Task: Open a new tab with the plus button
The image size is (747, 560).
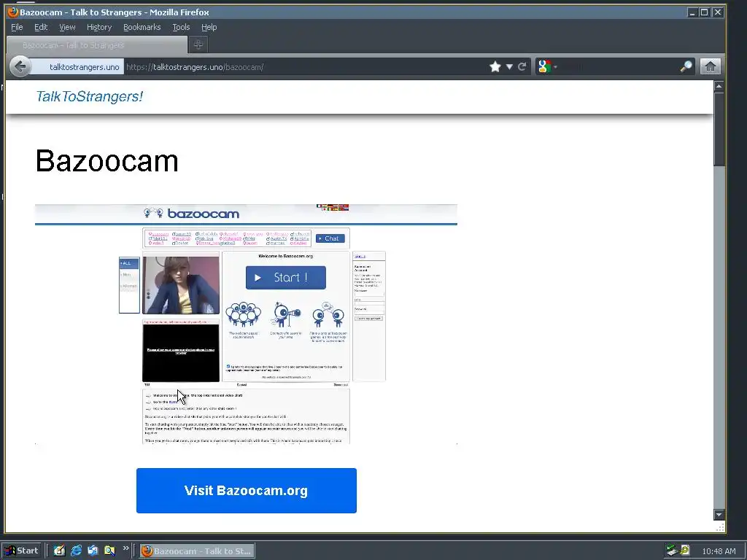Action: pyautogui.click(x=198, y=44)
